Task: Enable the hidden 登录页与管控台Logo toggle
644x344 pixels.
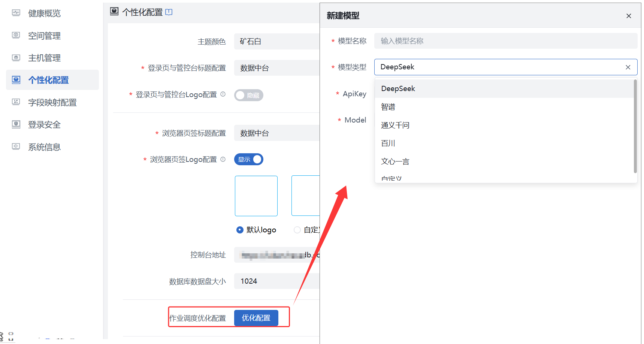Action: tap(248, 95)
